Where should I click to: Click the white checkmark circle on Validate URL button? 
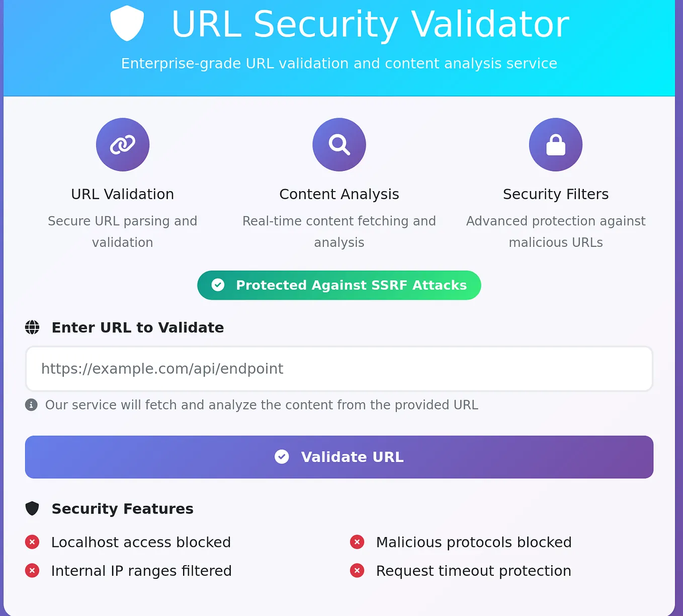click(x=282, y=457)
